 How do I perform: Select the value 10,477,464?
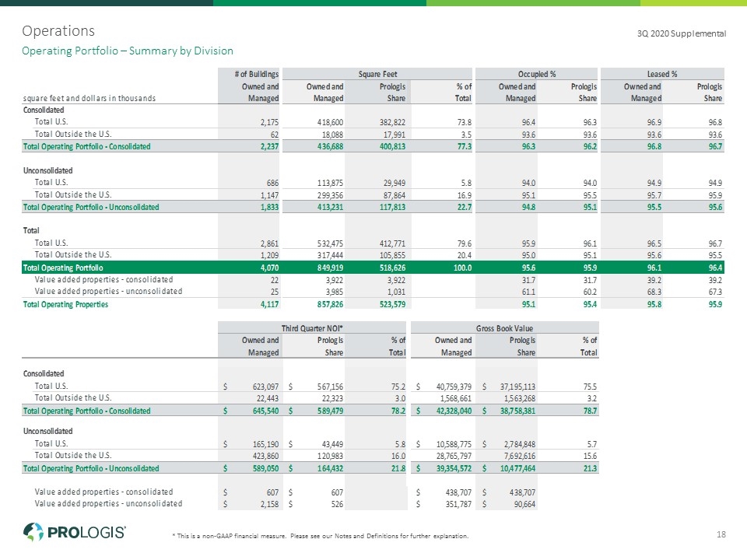517,468
